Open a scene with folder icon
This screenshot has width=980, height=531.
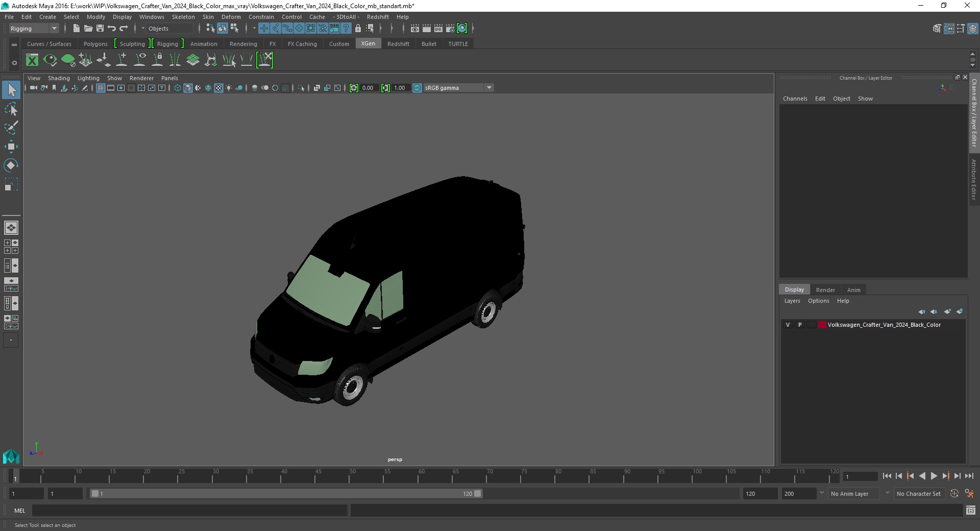[x=88, y=29]
